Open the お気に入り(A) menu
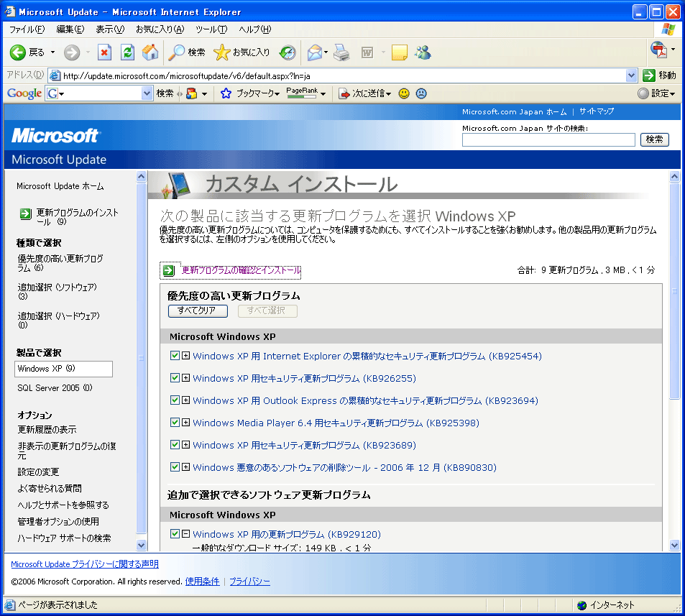This screenshot has width=685, height=616. tap(160, 29)
